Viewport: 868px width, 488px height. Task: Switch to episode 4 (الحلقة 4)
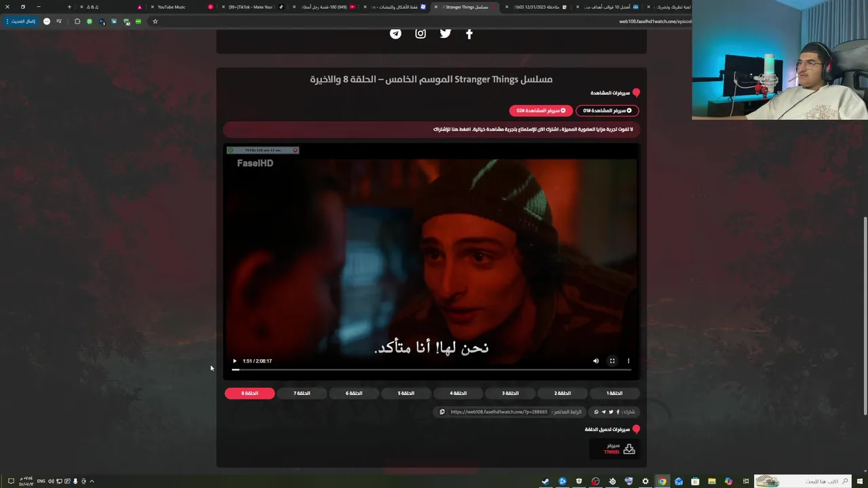point(458,393)
